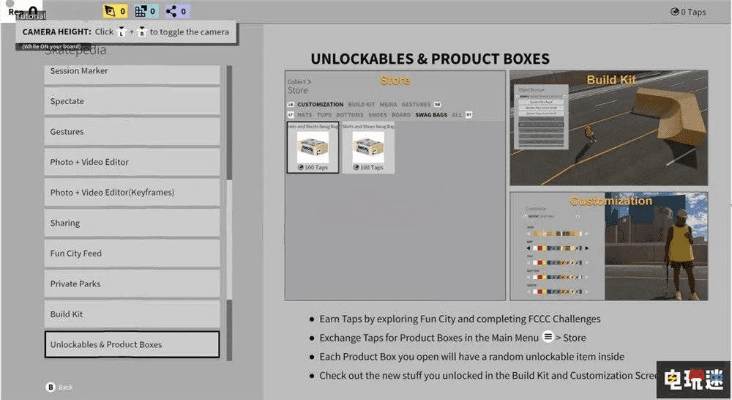Choose the Fun City Feed entry
Screen dimensions: 732x400
(132, 253)
